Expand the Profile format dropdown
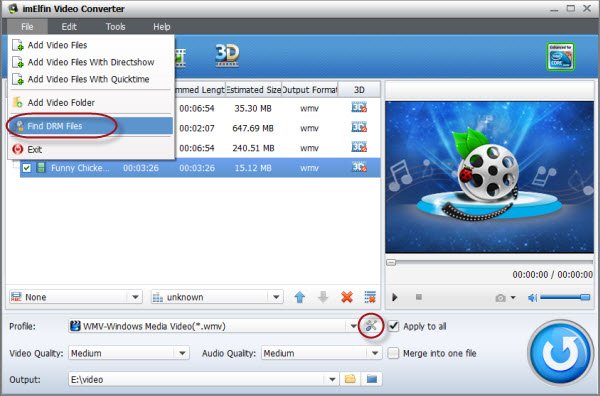The height and width of the screenshot is (396, 600). [x=354, y=326]
